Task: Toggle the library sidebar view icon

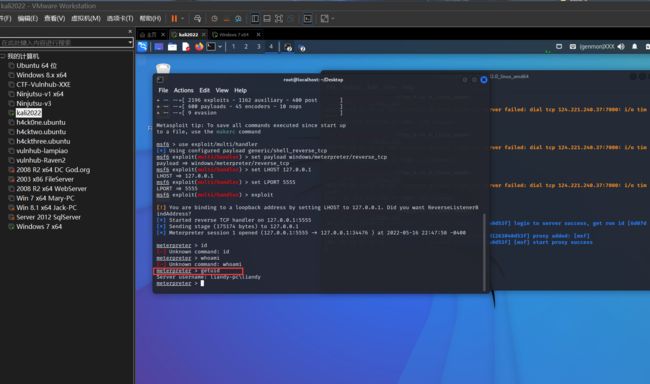Action: [255, 19]
